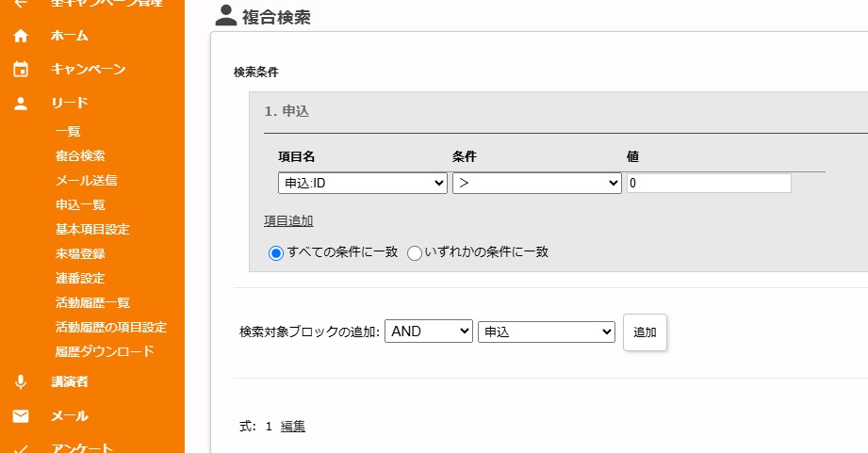Click the person icon beside リード
This screenshot has width=868, height=453.
point(21,104)
